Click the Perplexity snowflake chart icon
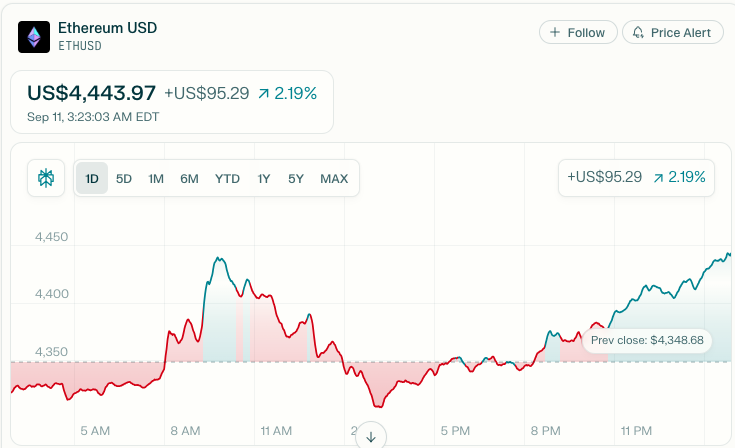735x448 pixels. (46, 179)
